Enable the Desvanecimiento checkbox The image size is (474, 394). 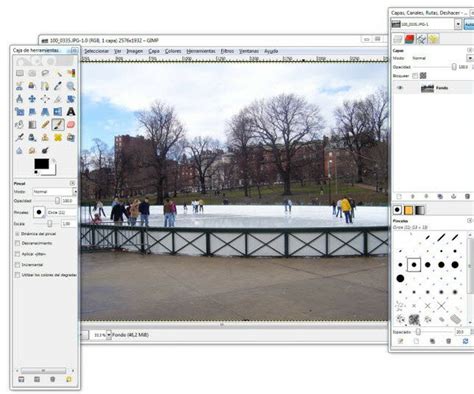17,243
